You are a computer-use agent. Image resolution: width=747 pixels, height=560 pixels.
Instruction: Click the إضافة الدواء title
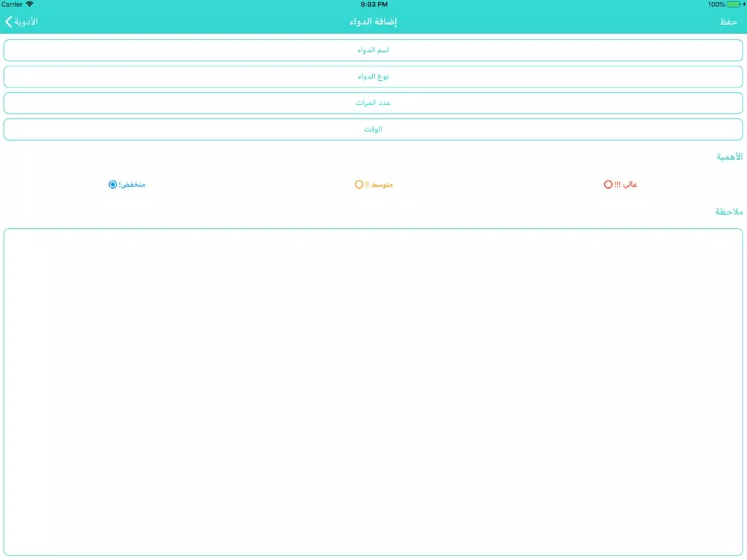373,22
